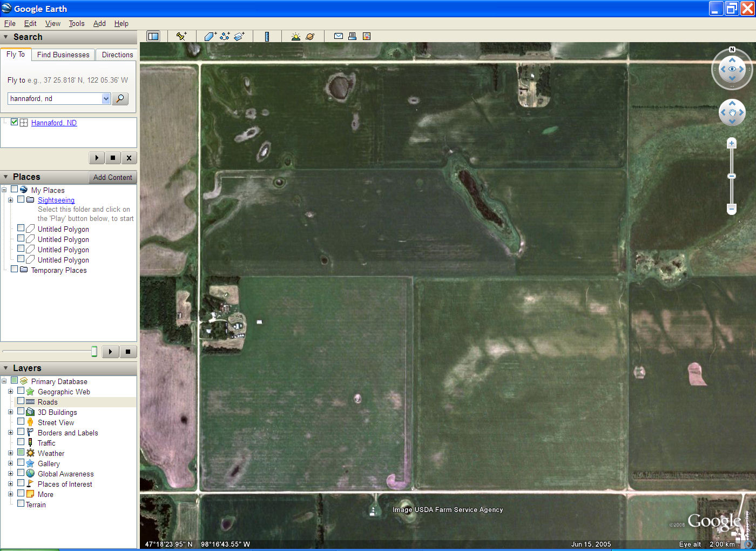Click the Places tour slider handle
This screenshot has width=756, height=551.
point(94,352)
